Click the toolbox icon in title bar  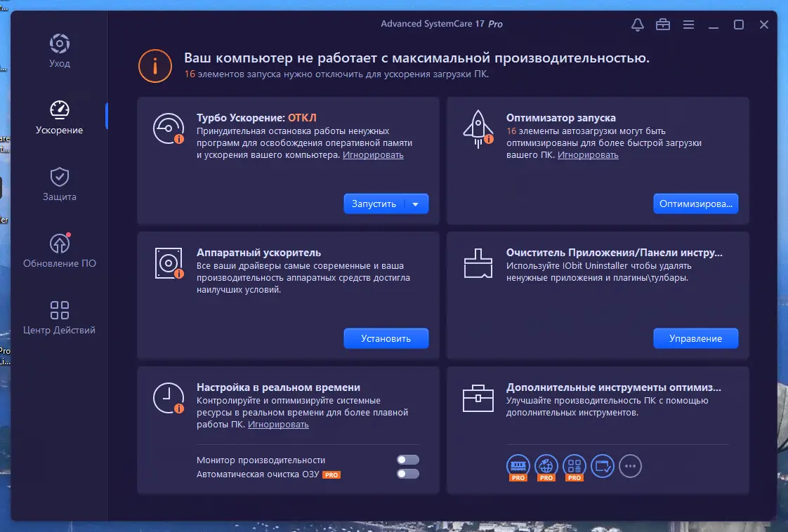(662, 24)
